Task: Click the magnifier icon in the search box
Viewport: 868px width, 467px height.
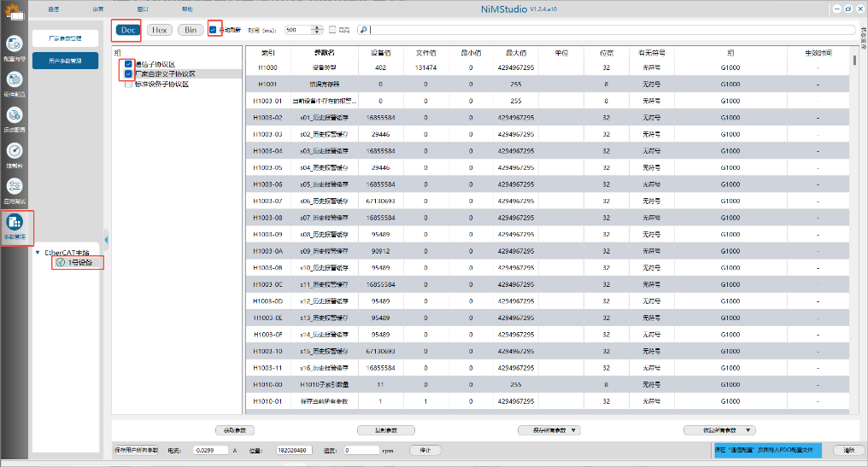Action: (x=363, y=30)
